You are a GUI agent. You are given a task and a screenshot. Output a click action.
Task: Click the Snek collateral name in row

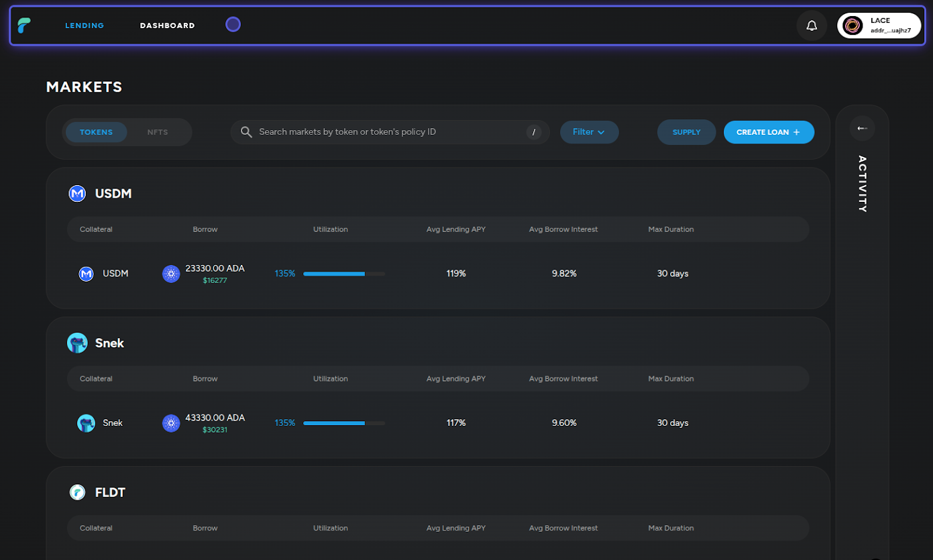click(x=113, y=423)
